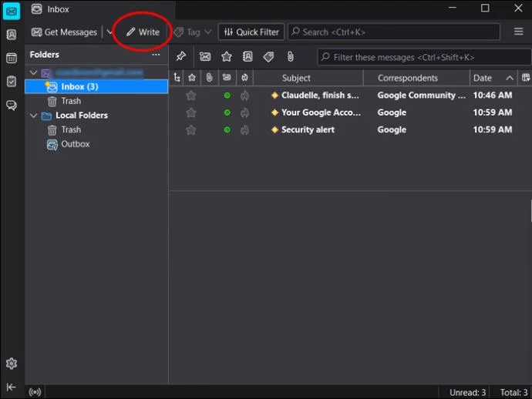The width and height of the screenshot is (532, 399).
Task: Collapse the spaces toolbar arrow
Action: pyautogui.click(x=11, y=387)
